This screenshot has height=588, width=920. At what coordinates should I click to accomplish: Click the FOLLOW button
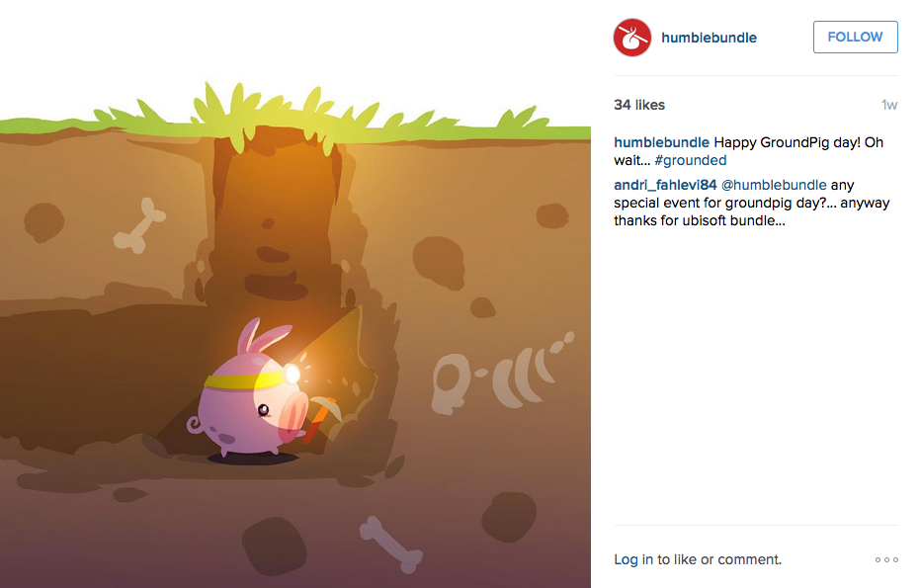(856, 37)
